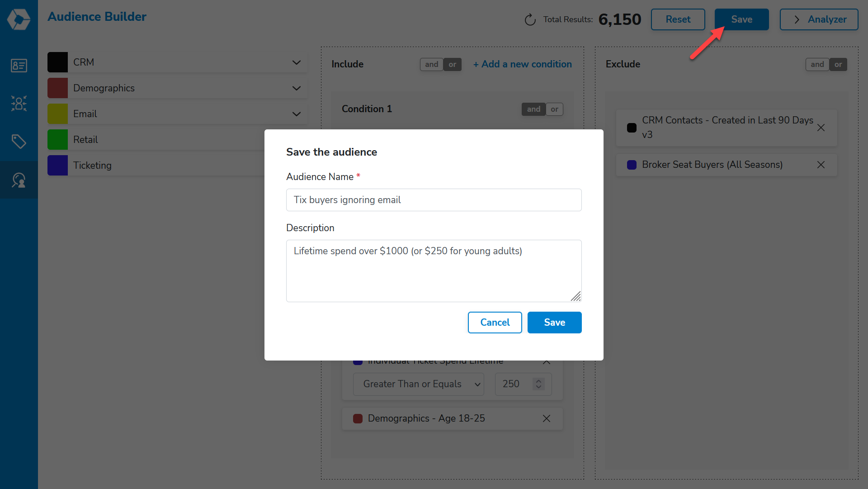Click the app logo icon in sidebar

(19, 19)
